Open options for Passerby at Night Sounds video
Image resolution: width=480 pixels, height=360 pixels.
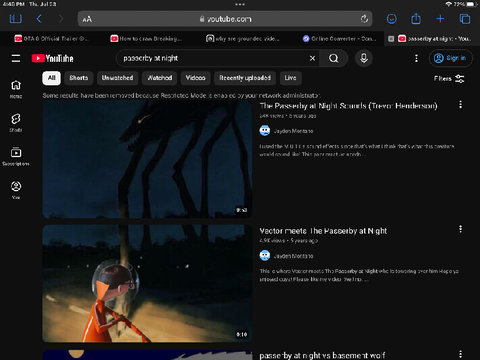(x=460, y=105)
